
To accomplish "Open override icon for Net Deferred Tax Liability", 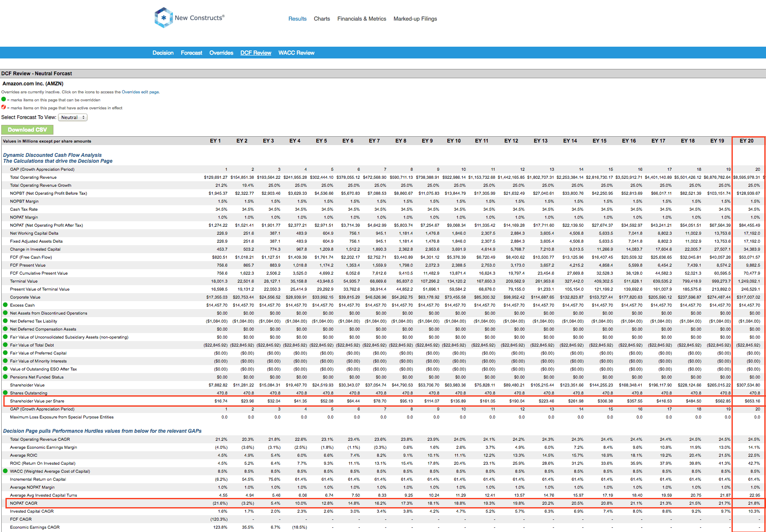I will click(5, 321).
